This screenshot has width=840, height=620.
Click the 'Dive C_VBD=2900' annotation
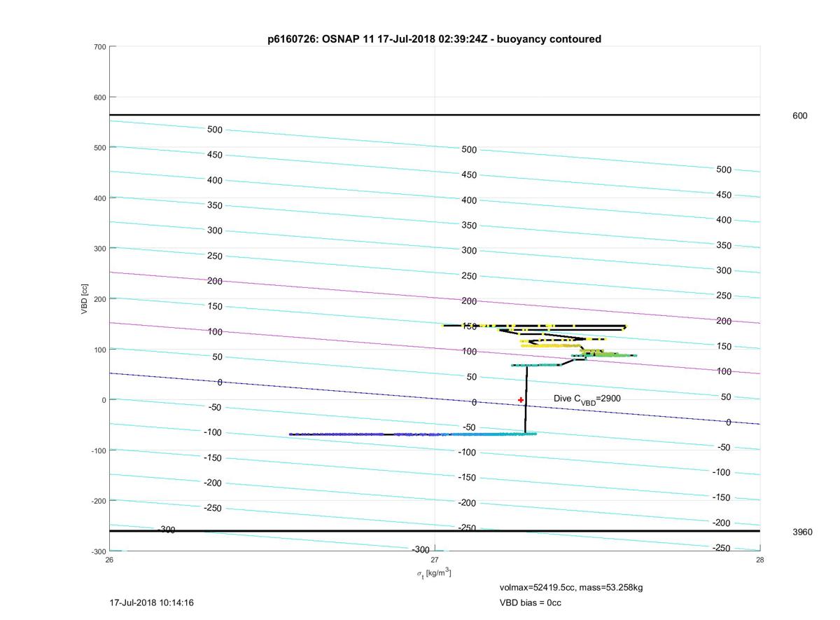click(587, 399)
